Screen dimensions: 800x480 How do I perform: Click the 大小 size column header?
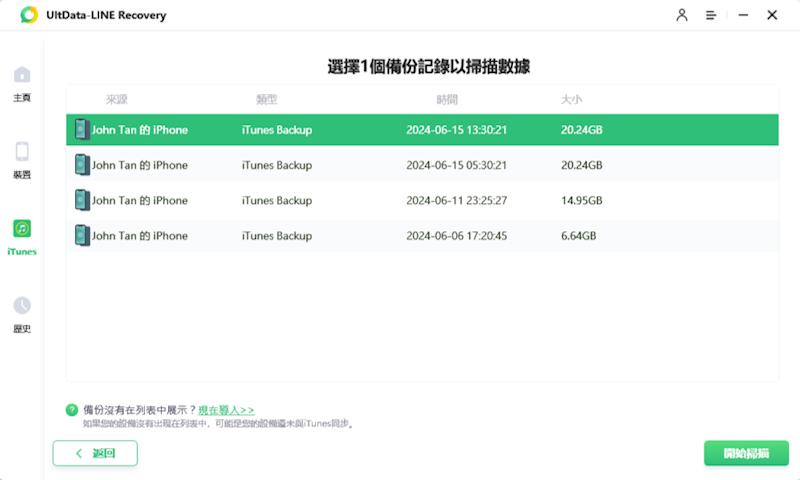coord(571,100)
